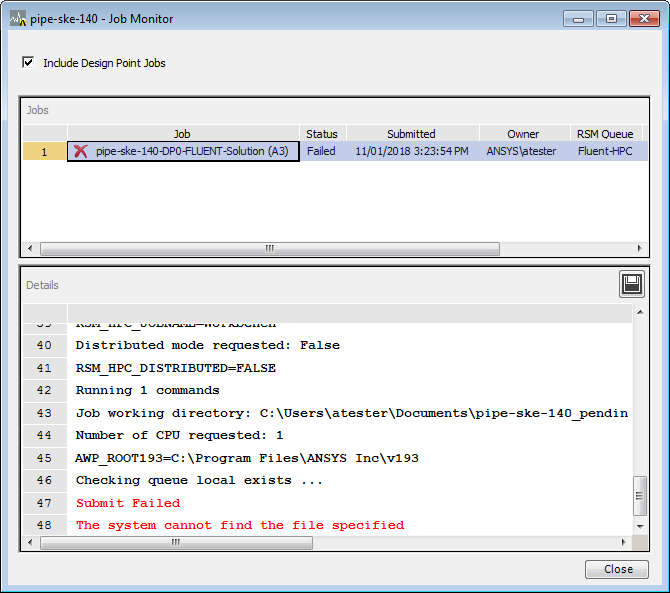Click log row number 42
Image resolution: width=670 pixels, height=593 pixels.
click(x=44, y=390)
